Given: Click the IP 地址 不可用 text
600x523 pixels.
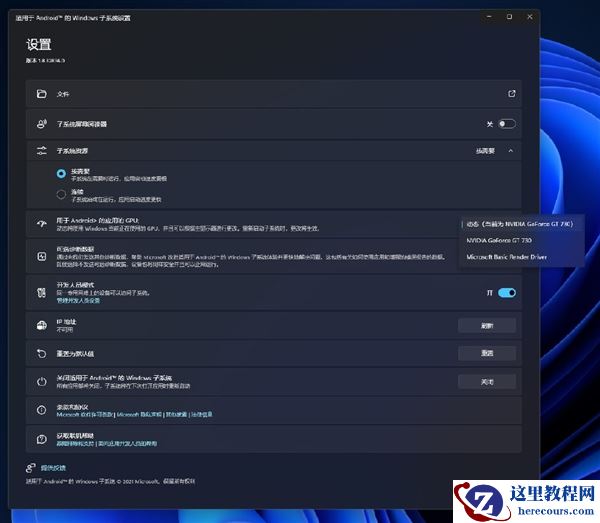Looking at the screenshot, I should coord(66,326).
